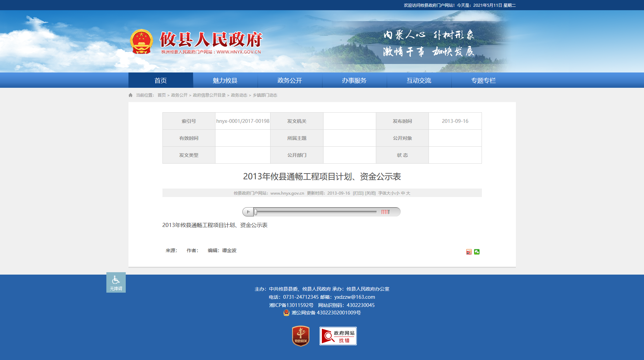Click the [关闭] close page link
The width and height of the screenshot is (644, 360).
coord(370,193)
